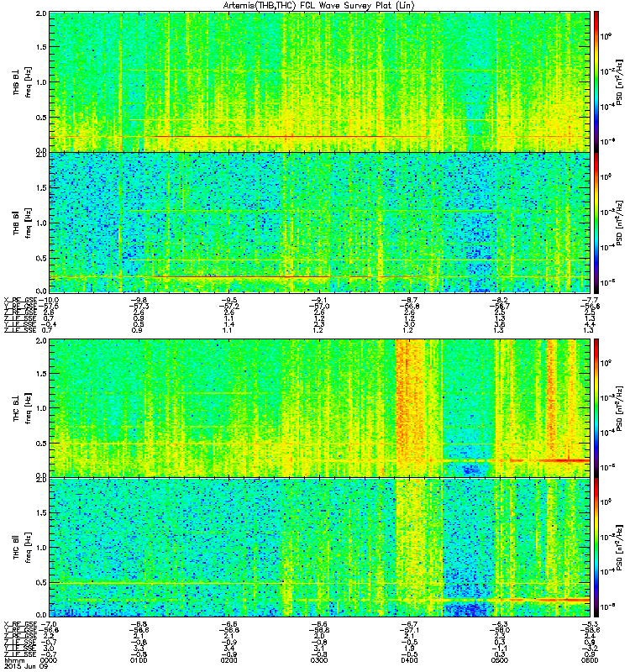Image resolution: width=630 pixels, height=672 pixels.
Task: Click the 'PSD [nT²/Hz]' label beside the top color bar
Action: (x=619, y=82)
